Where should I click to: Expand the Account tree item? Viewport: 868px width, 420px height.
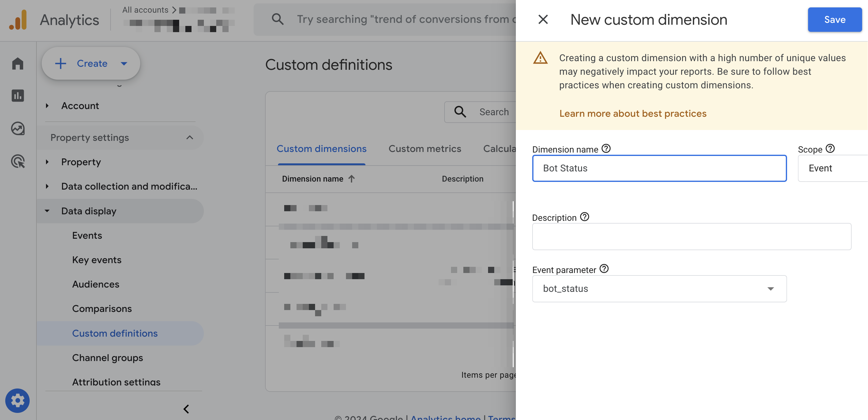tap(47, 106)
